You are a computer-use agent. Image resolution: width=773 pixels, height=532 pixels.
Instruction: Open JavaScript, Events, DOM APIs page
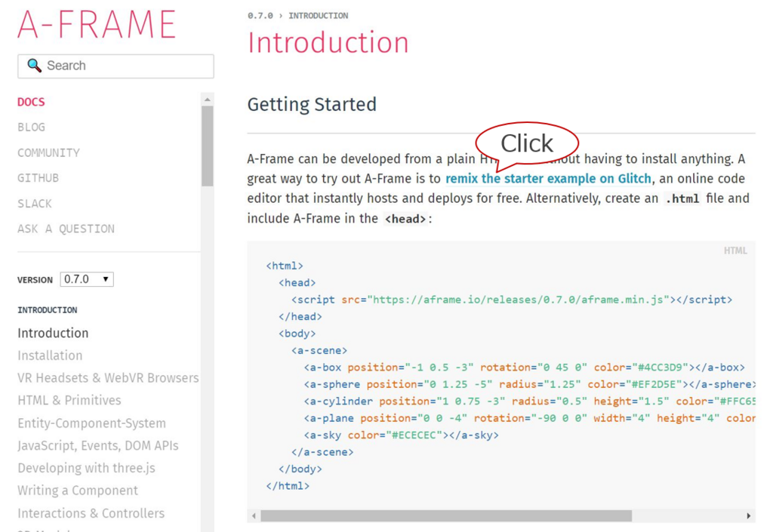[x=97, y=445]
